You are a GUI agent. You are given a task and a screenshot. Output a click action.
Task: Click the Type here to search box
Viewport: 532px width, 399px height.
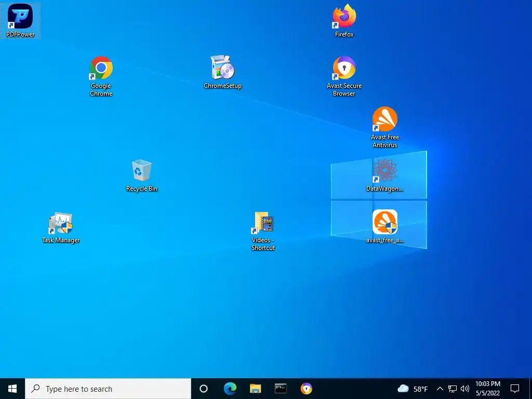[108, 389]
